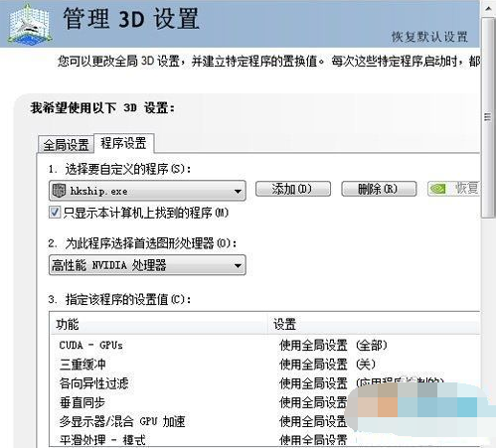
Task: Select the 垂直同步 row
Action: click(264, 402)
